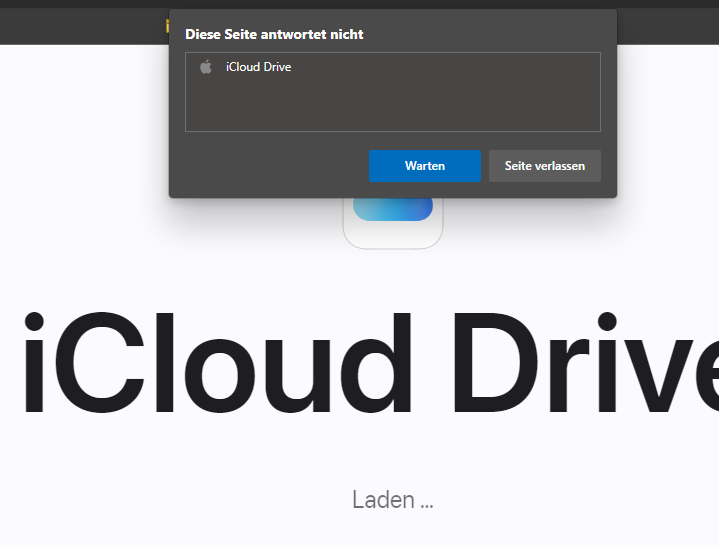Choose Seite verlassen to leave the page
The height and width of the screenshot is (545, 719).
[x=545, y=166]
